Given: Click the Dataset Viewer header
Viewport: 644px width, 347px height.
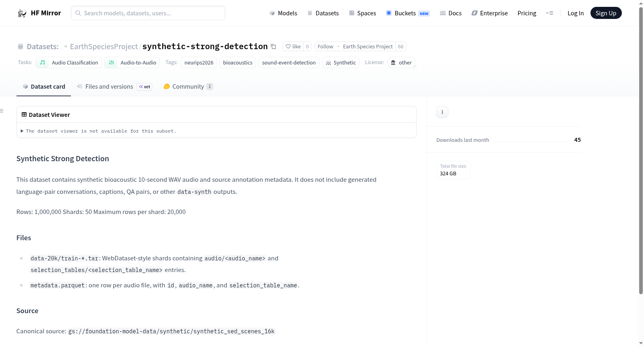Looking at the screenshot, I should [x=46, y=115].
